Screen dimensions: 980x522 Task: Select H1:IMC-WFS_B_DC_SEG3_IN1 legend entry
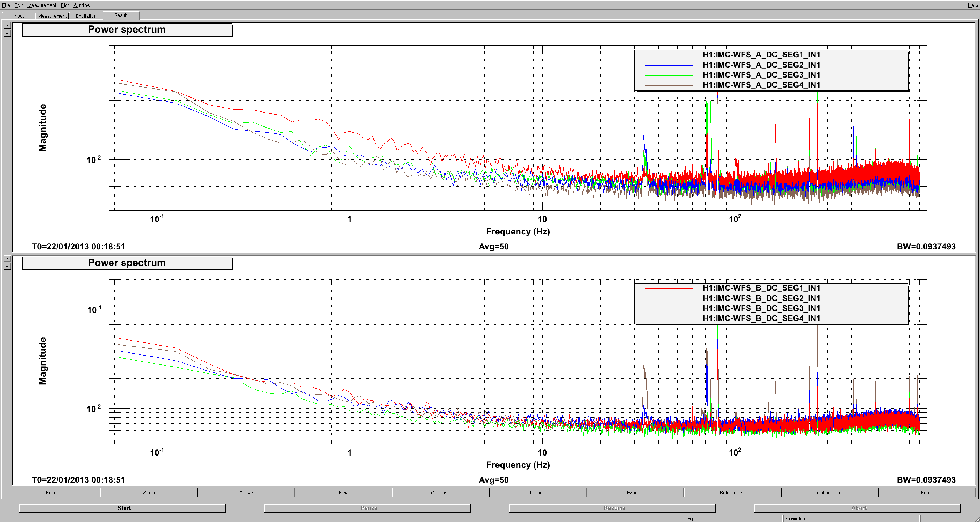(761, 308)
